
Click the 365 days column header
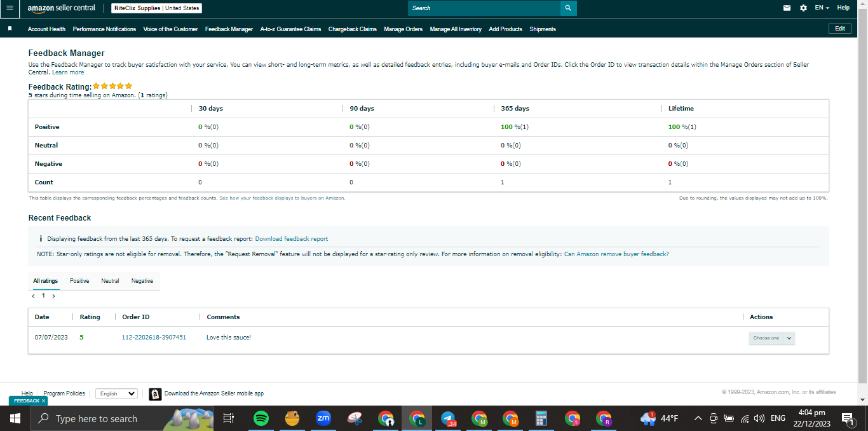click(515, 109)
